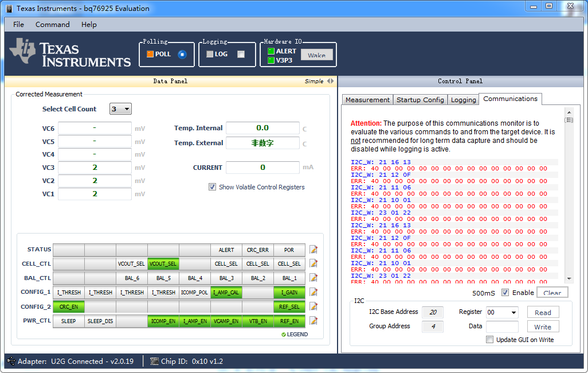Image resolution: width=588 pixels, height=373 pixels.
Task: Click the Group Address field
Action: 432,327
